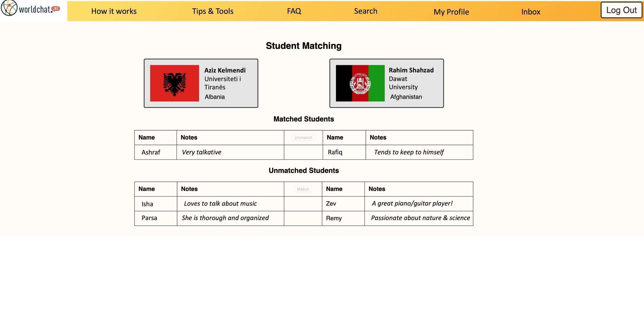Open the Search page

(366, 11)
